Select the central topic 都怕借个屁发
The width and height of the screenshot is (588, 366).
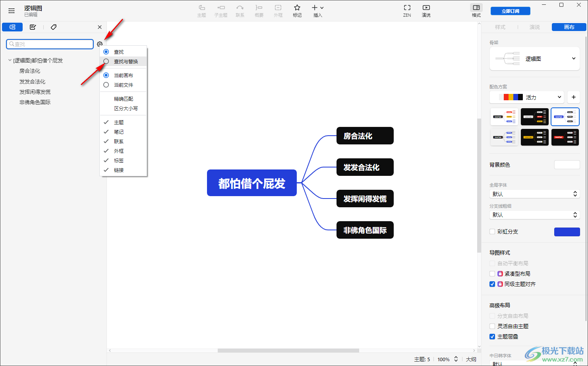pyautogui.click(x=252, y=183)
